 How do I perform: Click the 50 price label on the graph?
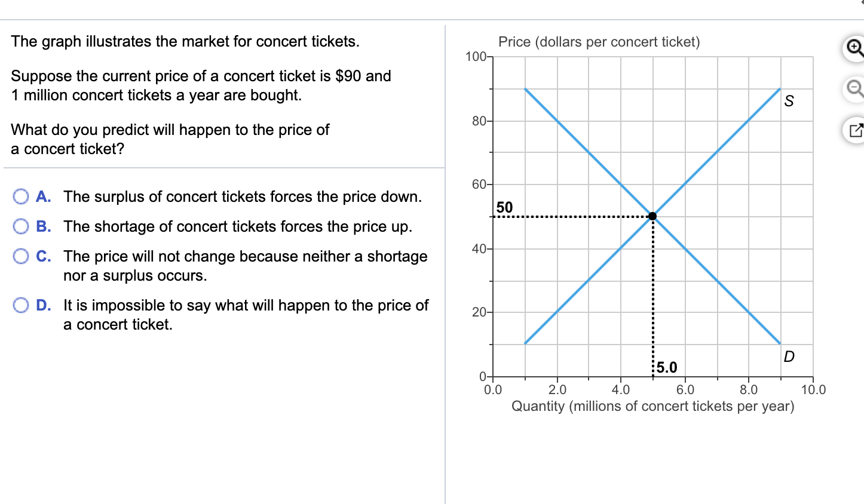click(x=504, y=207)
